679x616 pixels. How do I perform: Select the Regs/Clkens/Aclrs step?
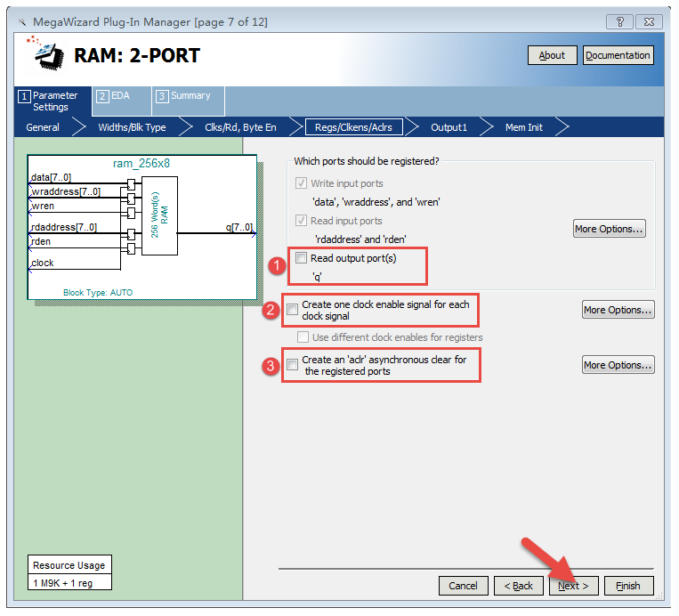(x=354, y=127)
